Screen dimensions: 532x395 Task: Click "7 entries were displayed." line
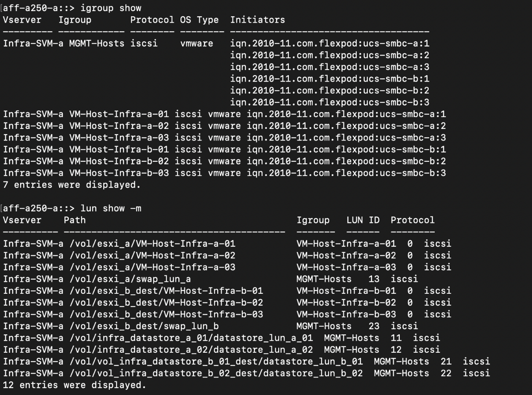click(x=71, y=186)
